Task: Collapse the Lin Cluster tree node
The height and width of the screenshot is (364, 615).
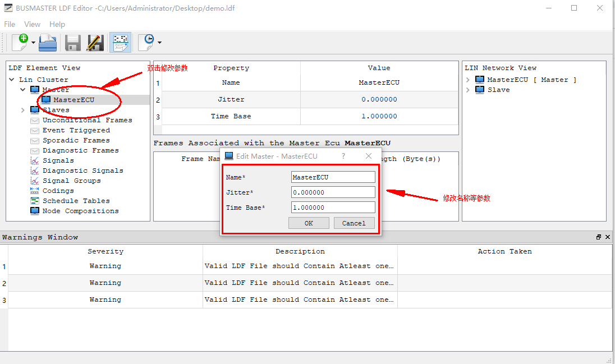Action: tap(12, 80)
